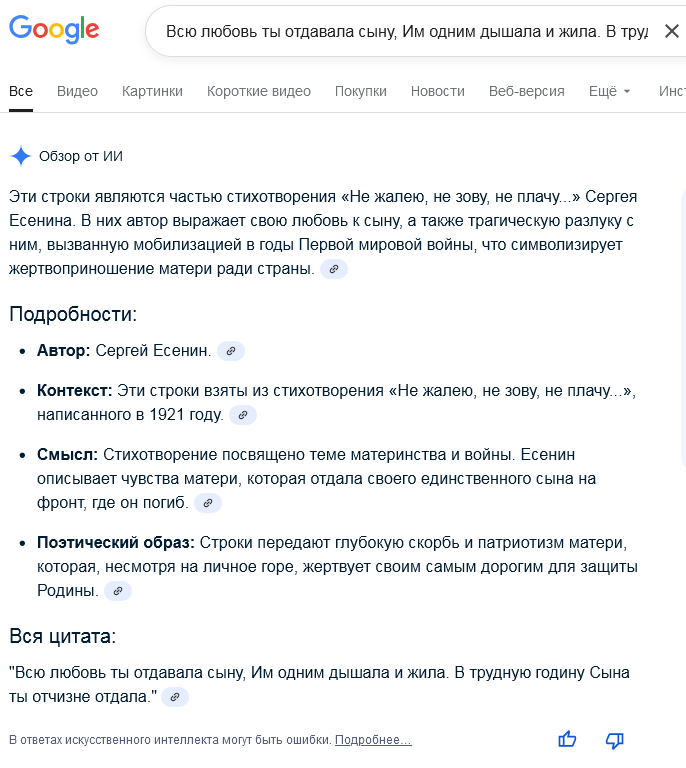Viewport: 686px width, 768px height.
Task: Go to Короткие видео tab
Action: pos(259,91)
